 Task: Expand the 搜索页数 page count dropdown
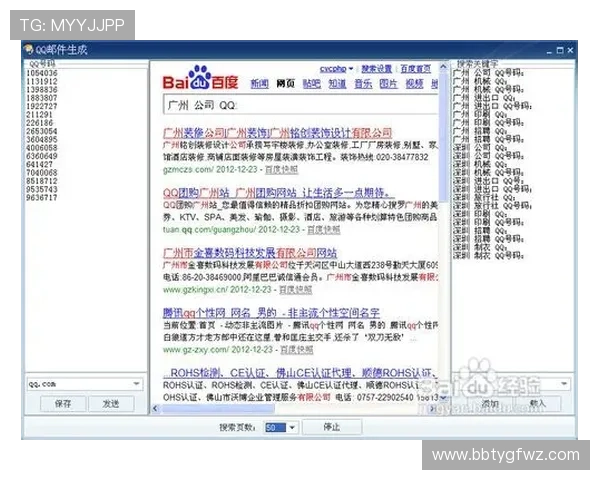[x=291, y=427]
